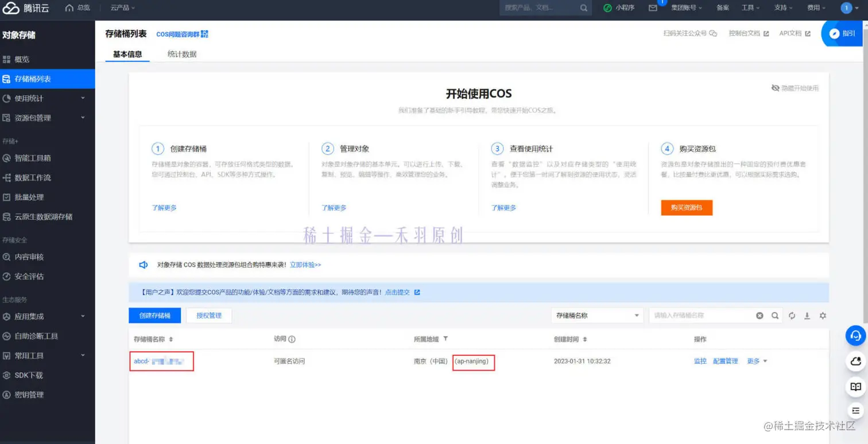Switch to the 基本信息 tab
868x444 pixels.
tap(127, 54)
